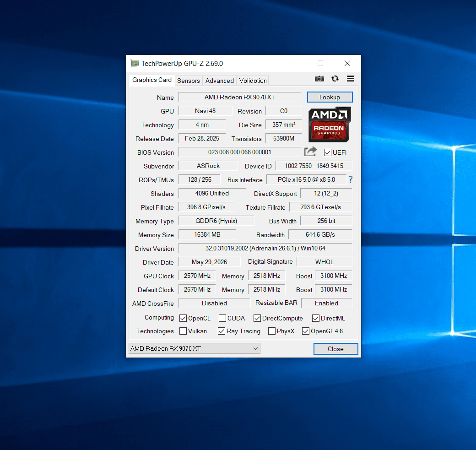
Task: Close the GPU-Z window with X
Action: pos(347,63)
